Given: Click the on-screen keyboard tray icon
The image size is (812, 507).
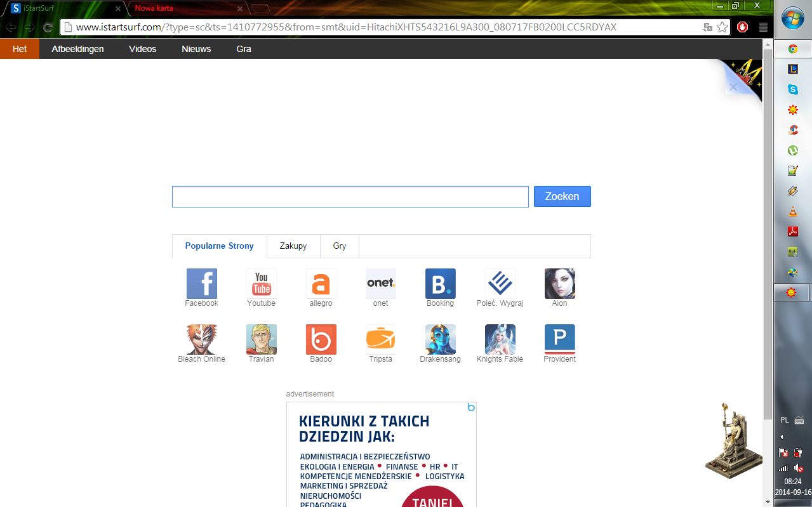Looking at the screenshot, I should 799,420.
